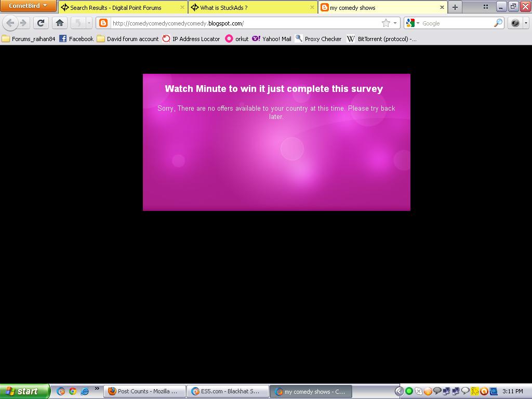Expand the add-on icon dropdown arrow
The height and width of the screenshot is (399, 532).
coord(526,23)
